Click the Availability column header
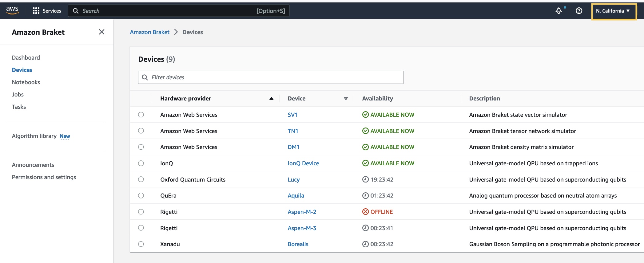 tap(378, 98)
